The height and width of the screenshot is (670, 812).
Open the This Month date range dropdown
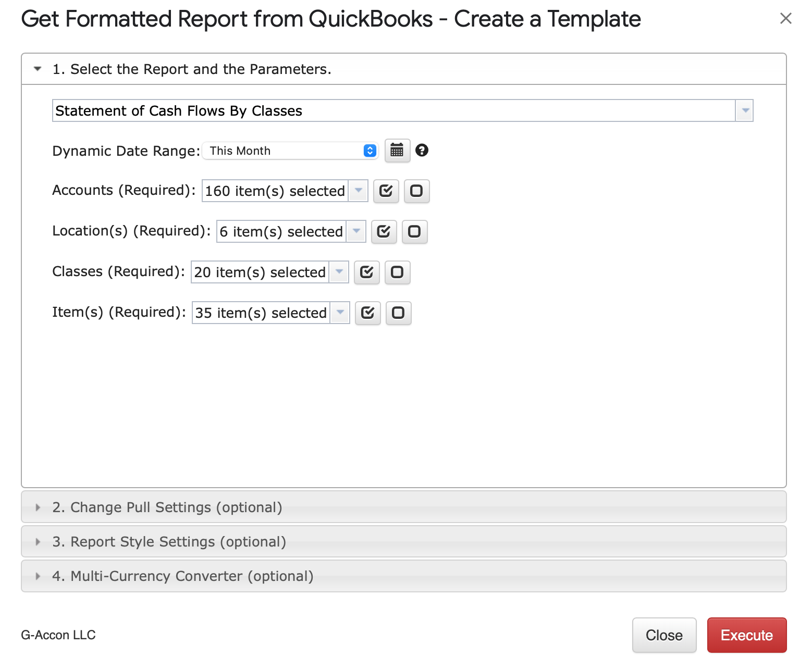coord(290,151)
